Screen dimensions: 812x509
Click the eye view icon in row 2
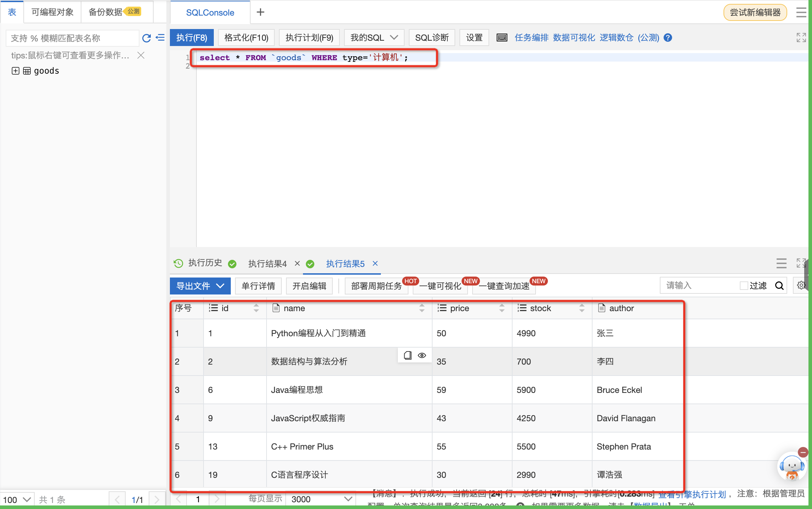[x=422, y=355]
